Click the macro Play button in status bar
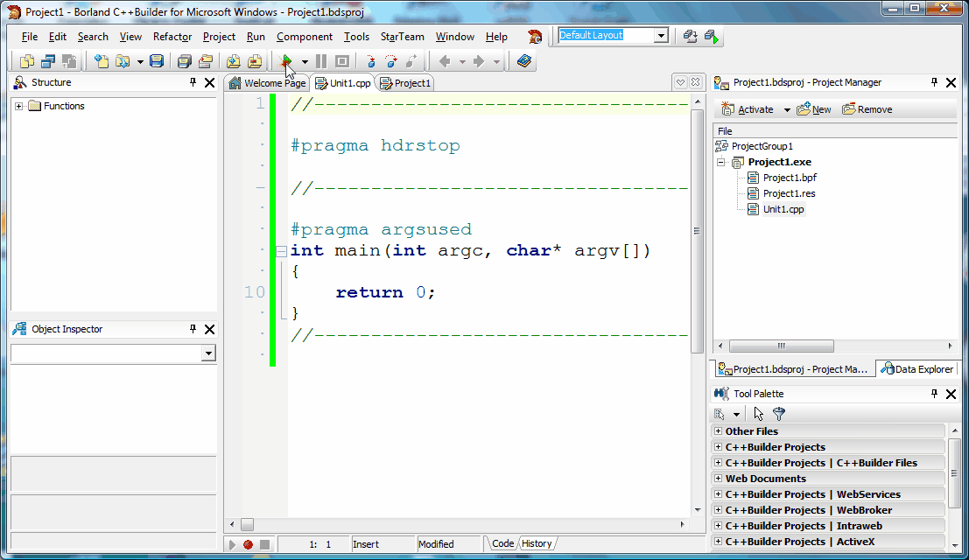This screenshot has height=560, width=969. pos(232,544)
